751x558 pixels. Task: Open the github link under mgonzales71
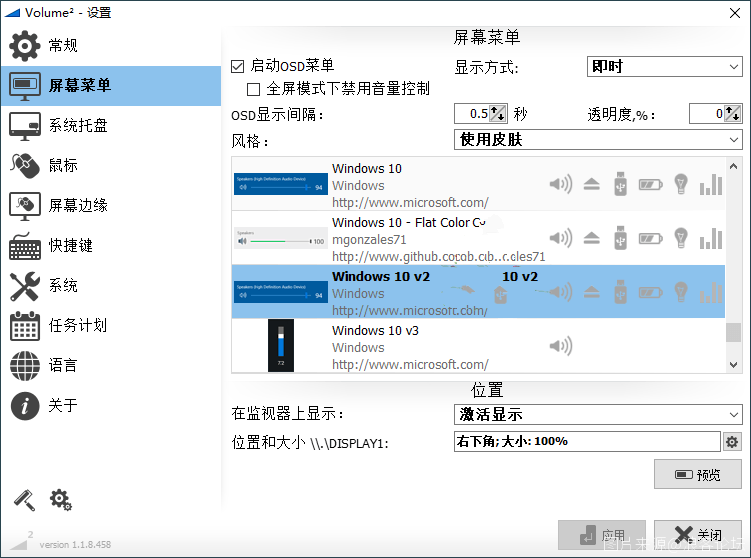(x=439, y=257)
